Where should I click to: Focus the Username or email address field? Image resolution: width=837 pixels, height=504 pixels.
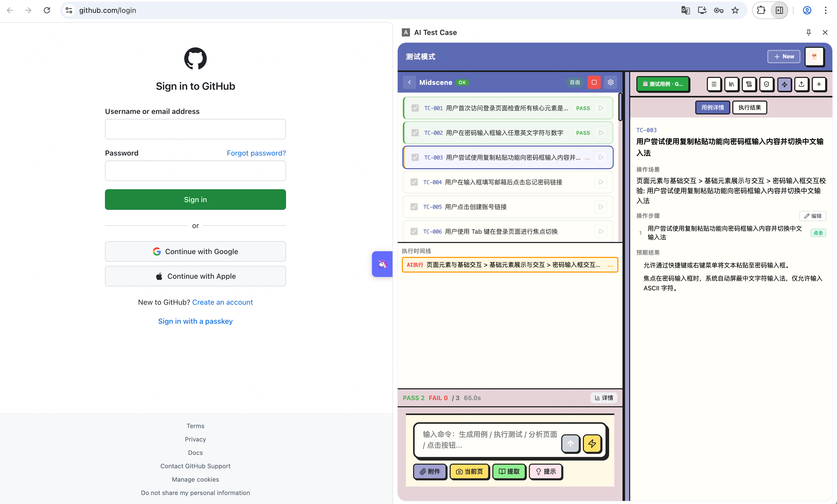point(195,129)
